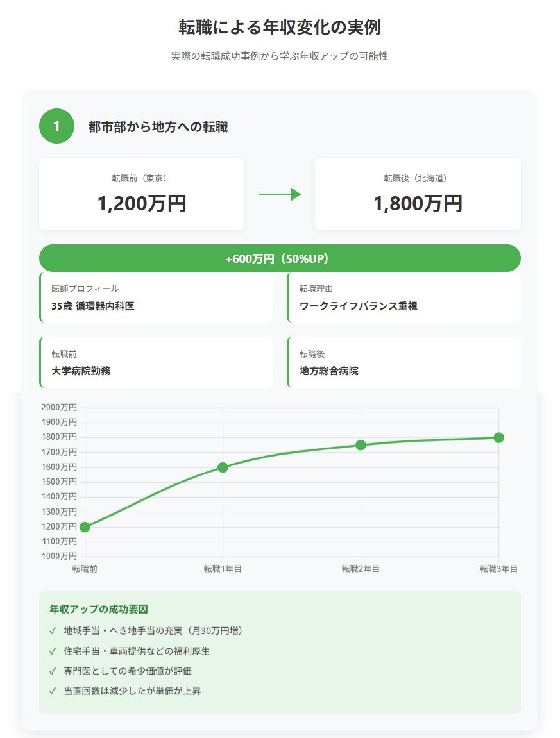
Task: Click the chart data point at 転職3年目
Action: (498, 437)
